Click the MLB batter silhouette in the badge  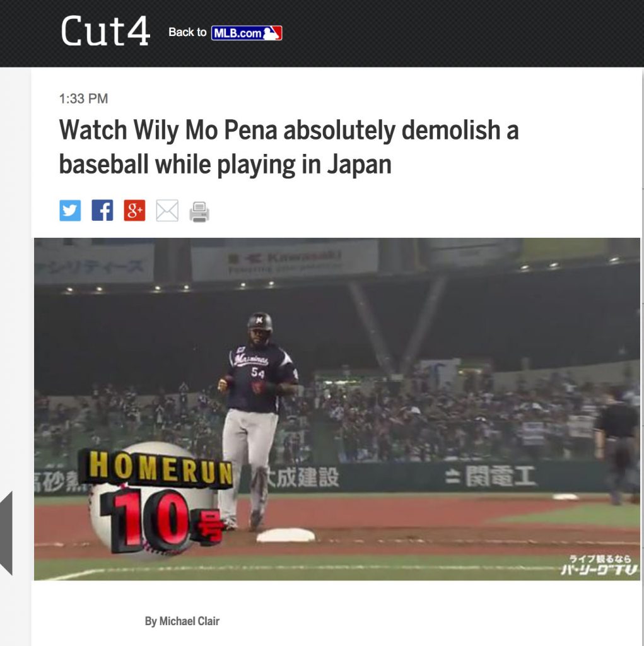point(271,33)
